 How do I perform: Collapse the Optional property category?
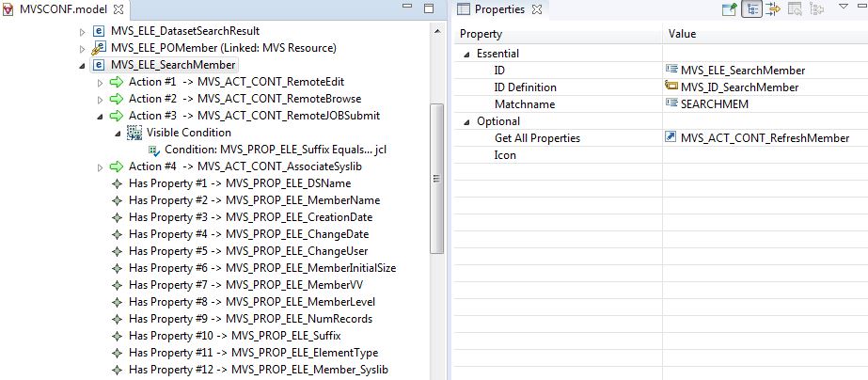click(x=466, y=122)
